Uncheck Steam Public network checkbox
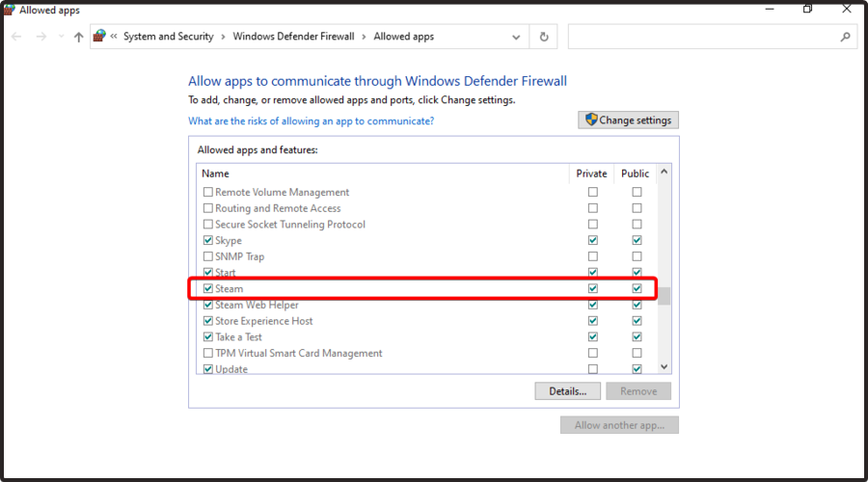 [x=637, y=288]
